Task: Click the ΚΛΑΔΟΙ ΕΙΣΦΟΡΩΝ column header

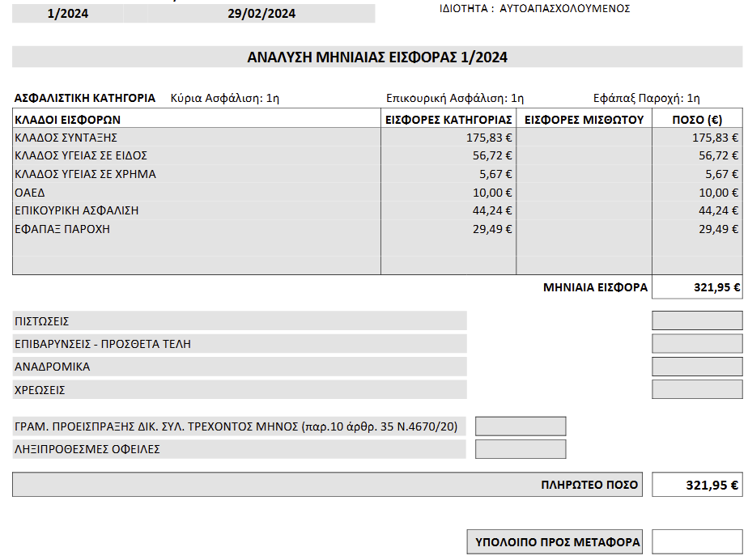Action: click(x=68, y=119)
